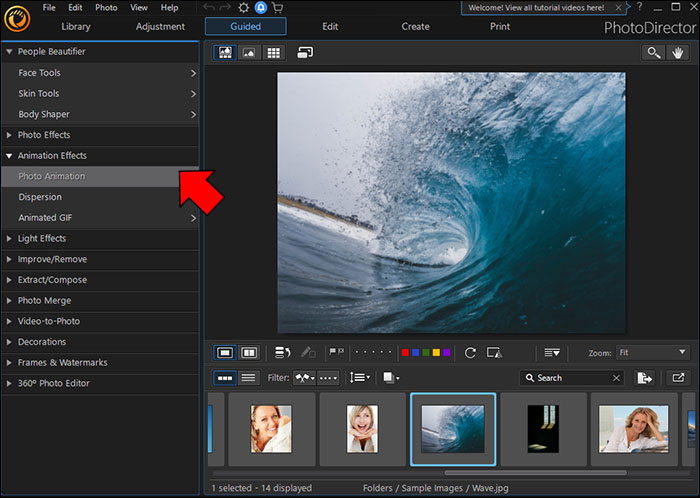Open the notifications bell icon
The width and height of the screenshot is (700, 498).
tap(261, 8)
